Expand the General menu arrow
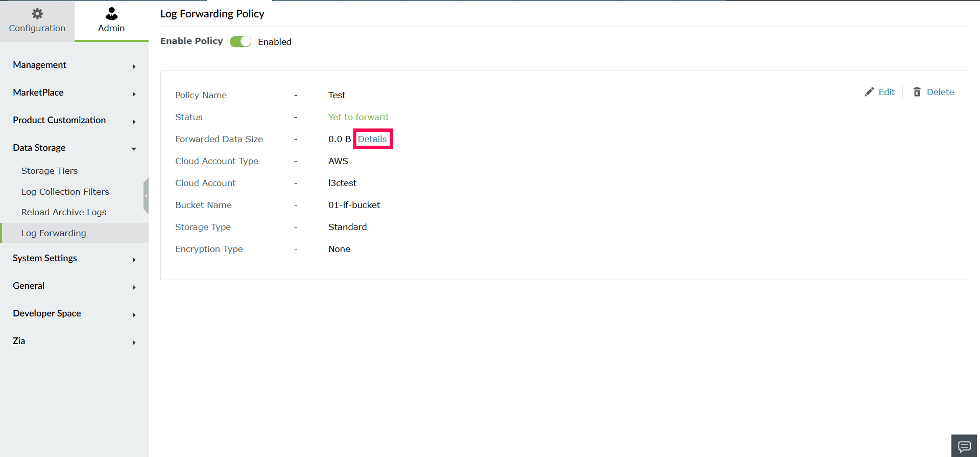 coord(134,287)
